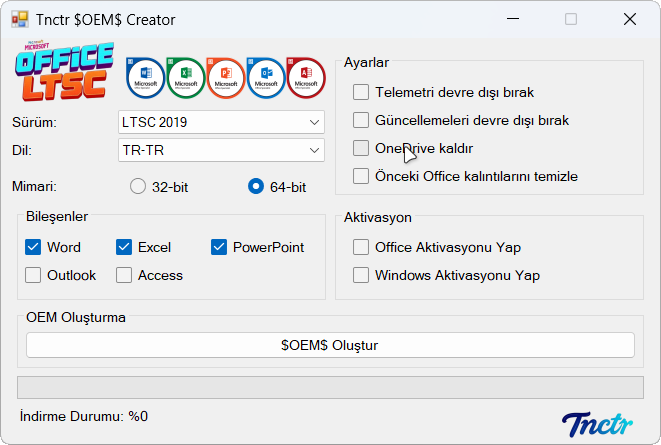Click the app icon in title bar
661x445 pixels.
click(19, 19)
